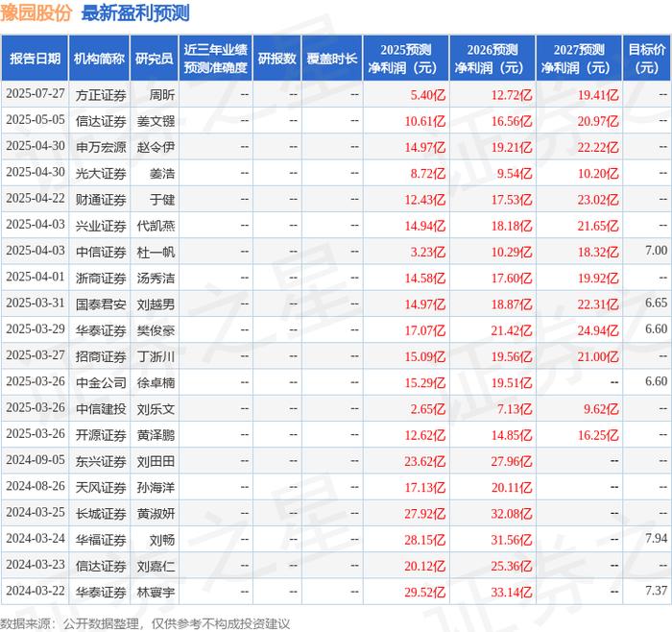672x632 pixels.
Task: Click 25.36亿 in 刘嘉仁 row
Action: pyautogui.click(x=512, y=566)
